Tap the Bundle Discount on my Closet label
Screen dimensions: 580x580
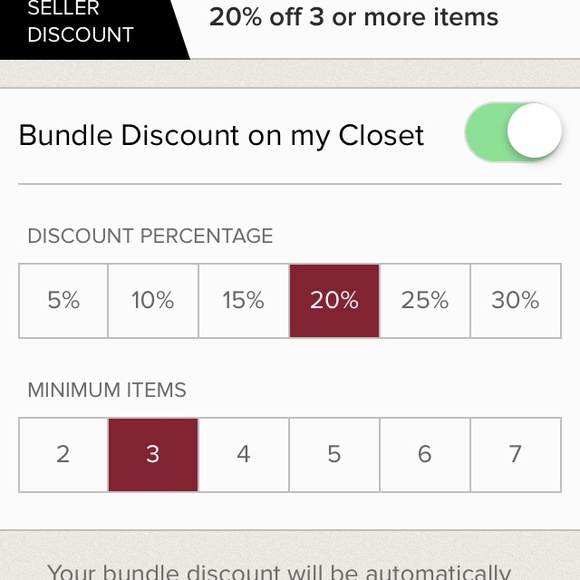[221, 135]
